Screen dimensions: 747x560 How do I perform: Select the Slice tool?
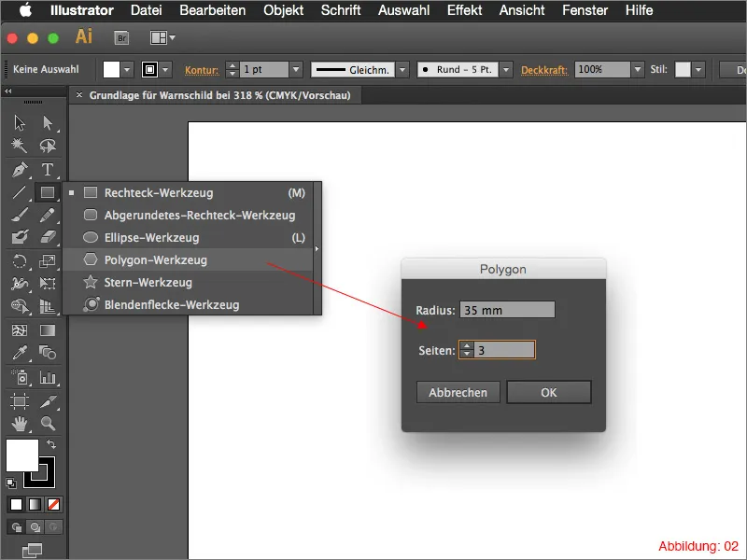pyautogui.click(x=48, y=401)
